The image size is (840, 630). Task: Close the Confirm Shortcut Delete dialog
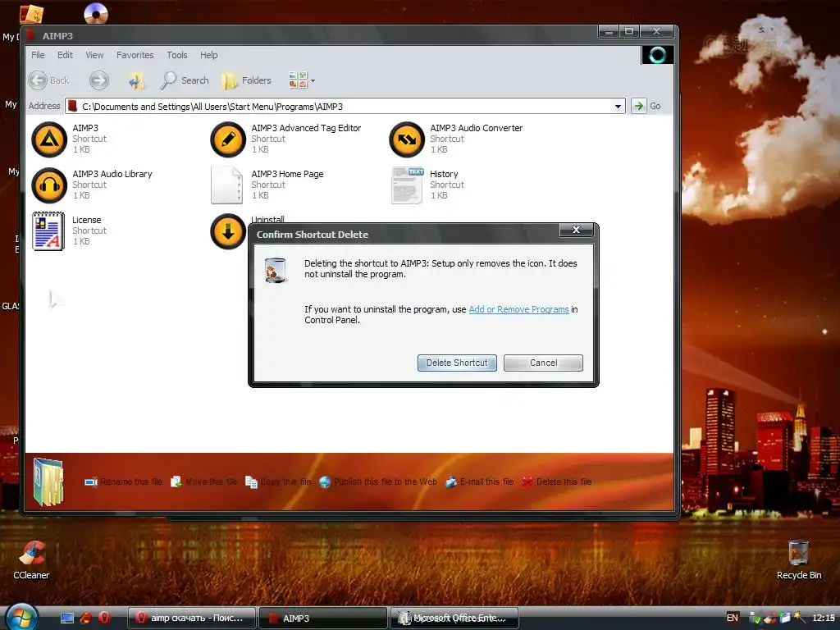pyautogui.click(x=576, y=230)
